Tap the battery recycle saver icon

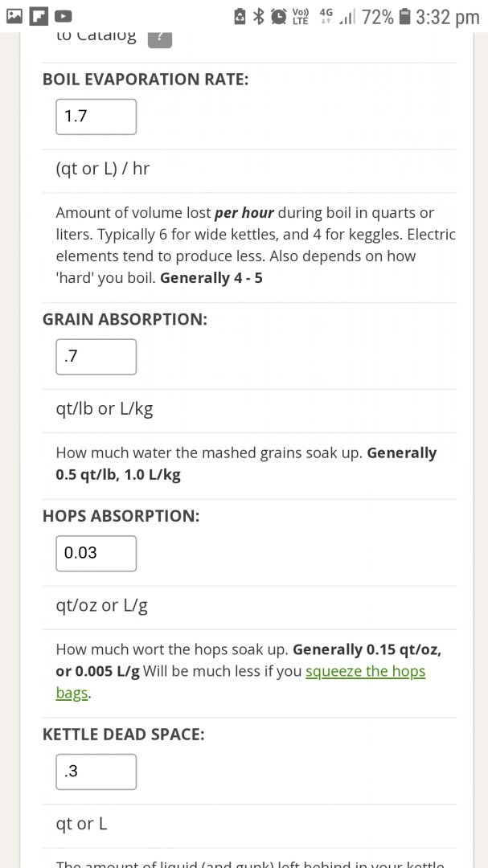click(x=240, y=15)
